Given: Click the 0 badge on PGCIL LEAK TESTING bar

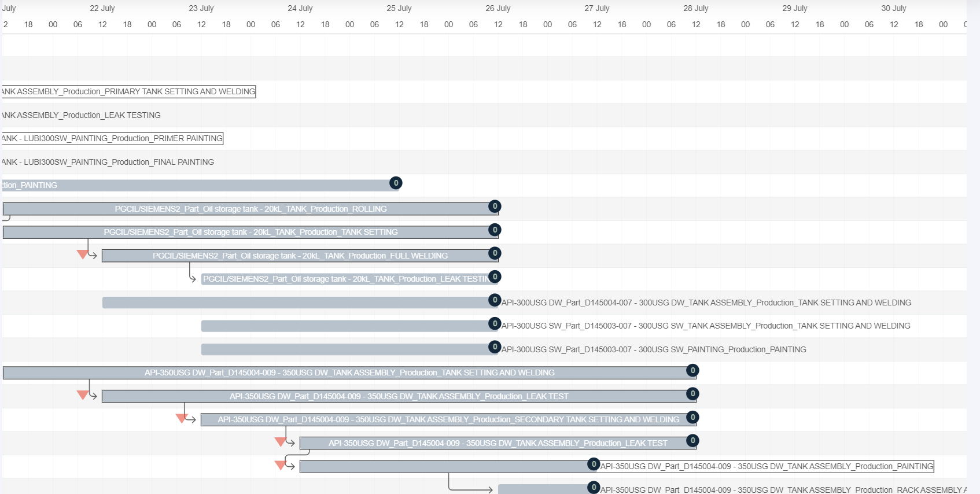Looking at the screenshot, I should pos(495,277).
